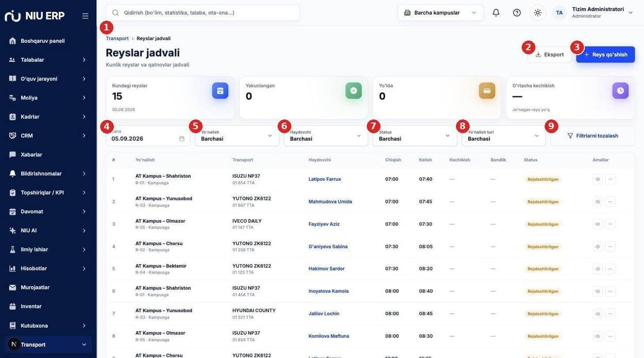Screen dimensions: 644x358
Task: Focus the Qidirish search field
Action: [x=202, y=12]
